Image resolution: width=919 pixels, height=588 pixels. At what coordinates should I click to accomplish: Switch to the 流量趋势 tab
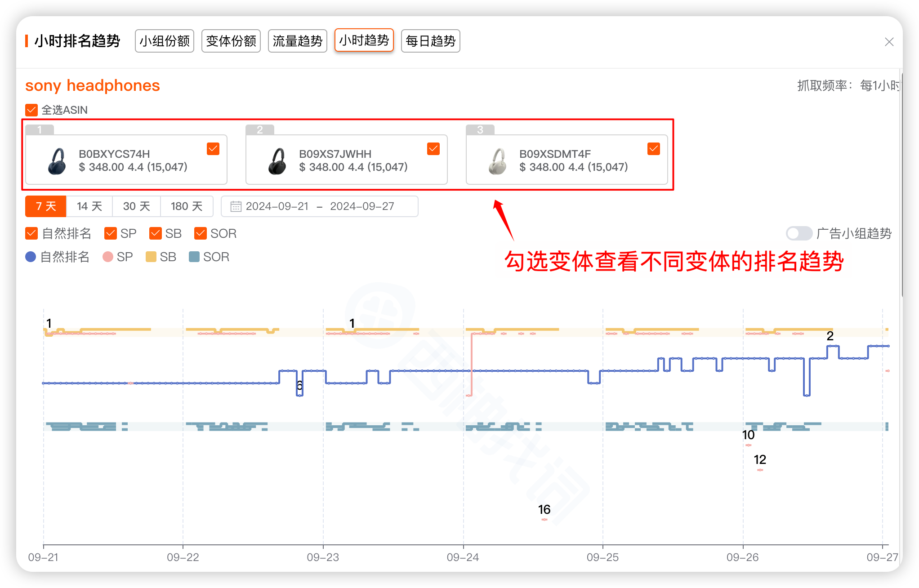click(298, 41)
